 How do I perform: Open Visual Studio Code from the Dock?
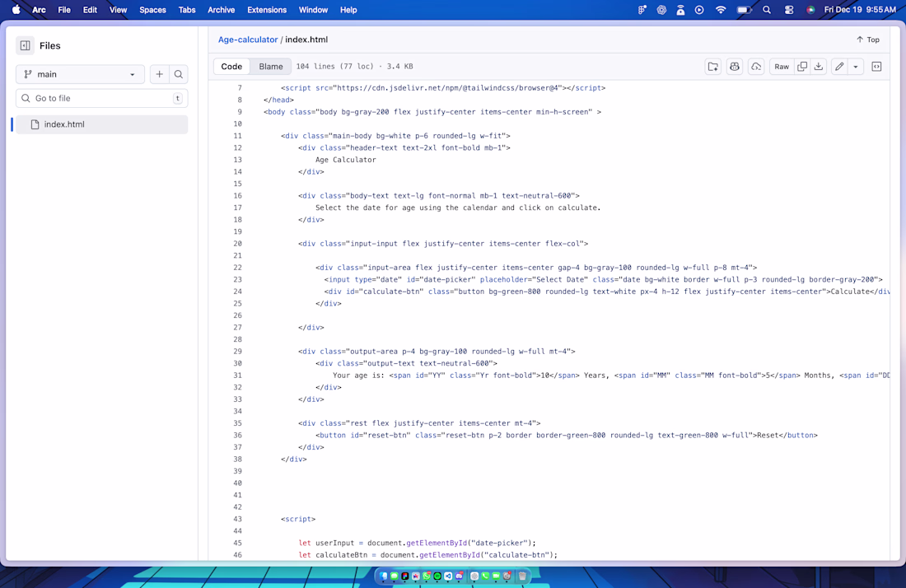coord(448,576)
